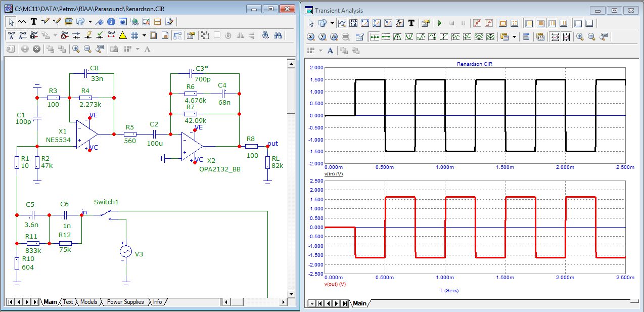Click zoom out magnifier in Transient Analysis toolbar
The image size is (644, 312).
coord(591,37)
